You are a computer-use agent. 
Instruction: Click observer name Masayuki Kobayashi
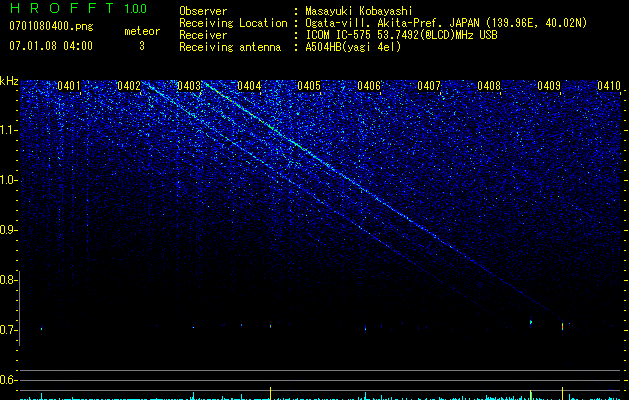pos(359,11)
